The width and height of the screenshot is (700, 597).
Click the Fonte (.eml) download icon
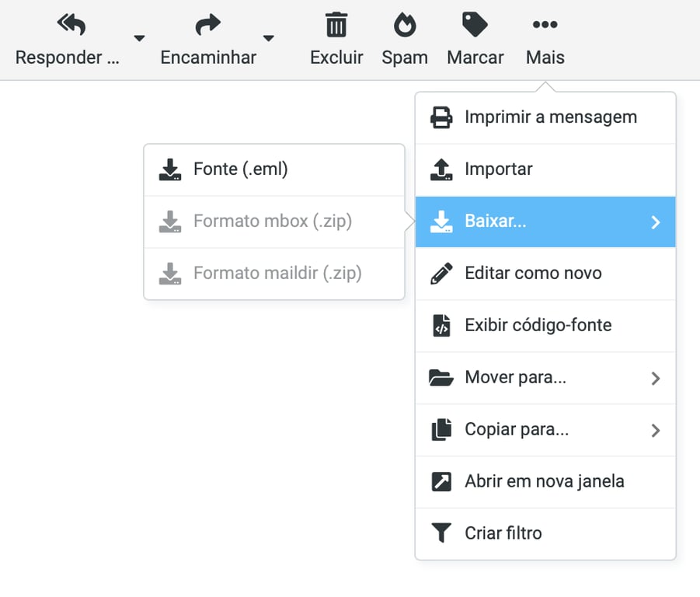pos(170,169)
